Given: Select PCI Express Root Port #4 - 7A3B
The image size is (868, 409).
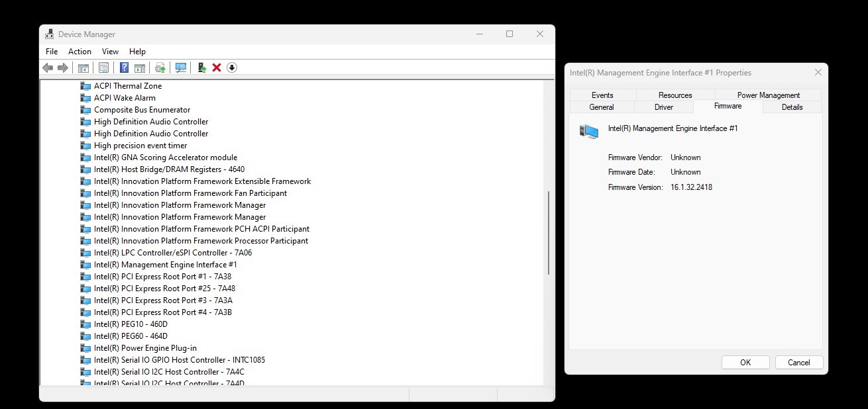Looking at the screenshot, I should (163, 312).
